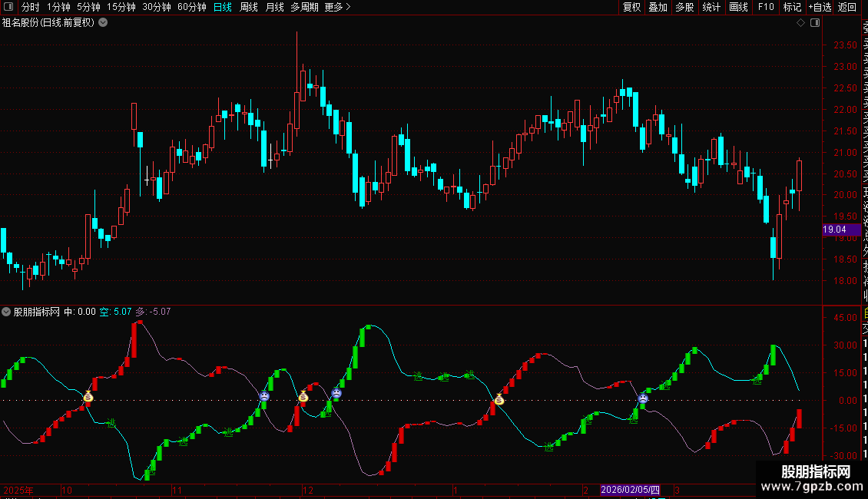Open F10 company information
Image resolution: width=868 pixels, height=499 pixels.
click(x=766, y=7)
